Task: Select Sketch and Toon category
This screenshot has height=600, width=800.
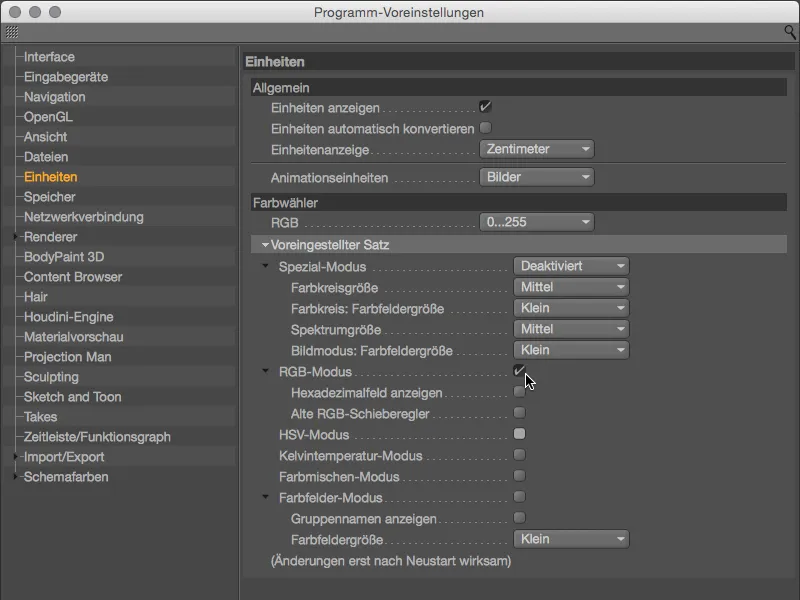Action: click(72, 397)
